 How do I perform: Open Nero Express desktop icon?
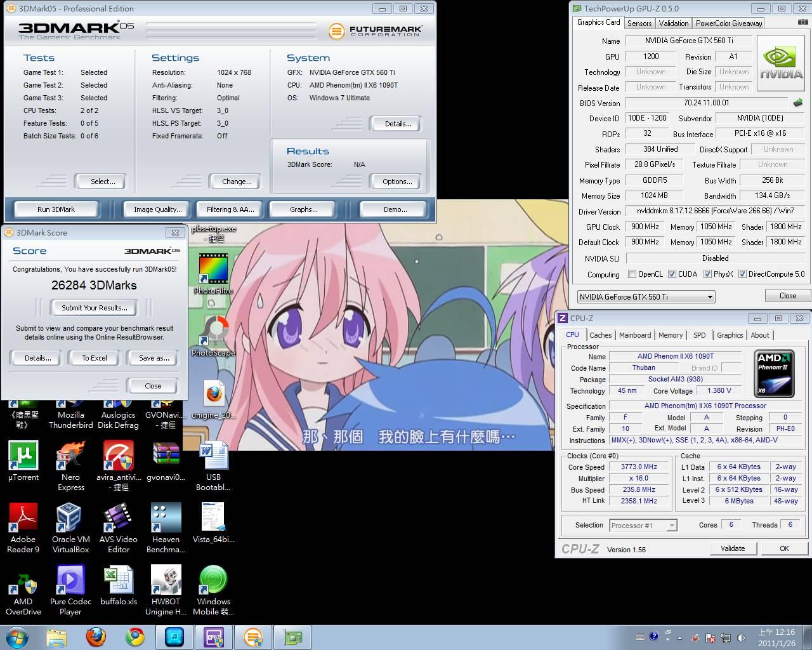(x=70, y=467)
